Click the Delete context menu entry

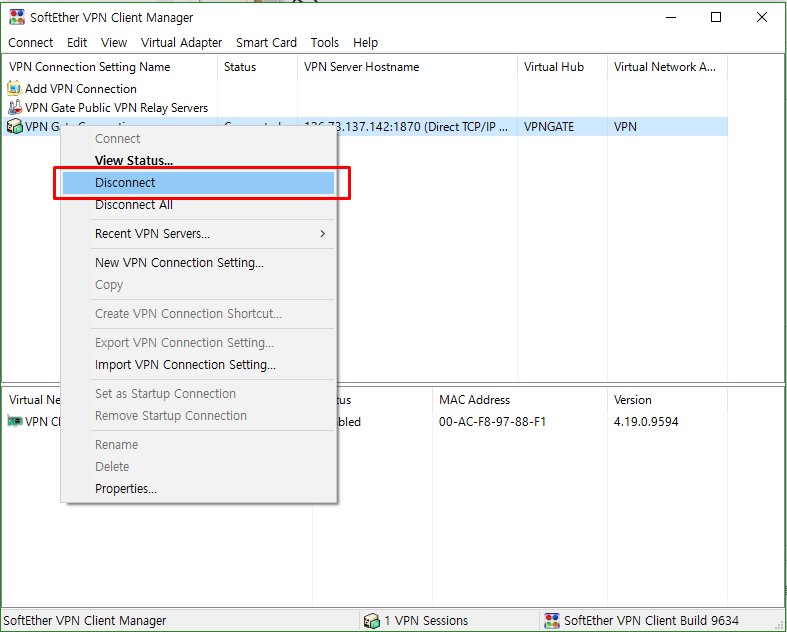[x=198, y=467]
